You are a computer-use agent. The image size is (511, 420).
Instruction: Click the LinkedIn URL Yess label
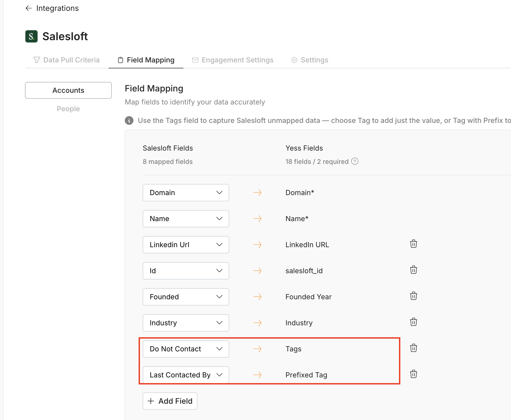[307, 245]
